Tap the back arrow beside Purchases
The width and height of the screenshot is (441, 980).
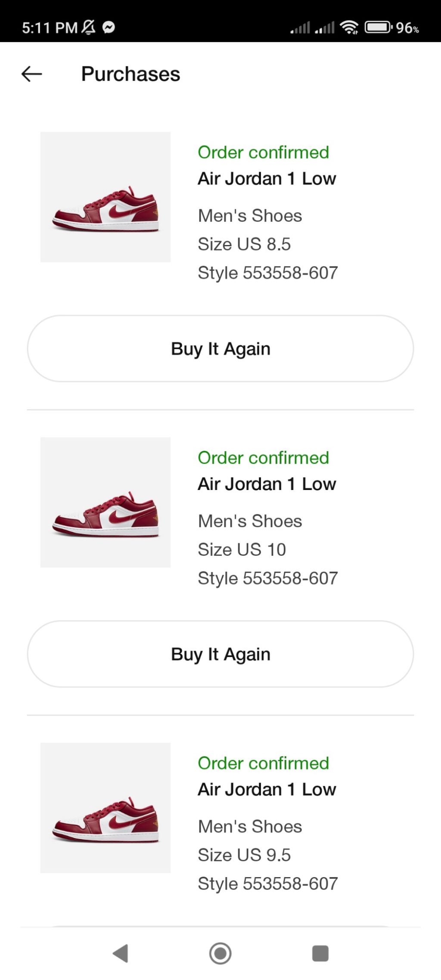point(32,74)
